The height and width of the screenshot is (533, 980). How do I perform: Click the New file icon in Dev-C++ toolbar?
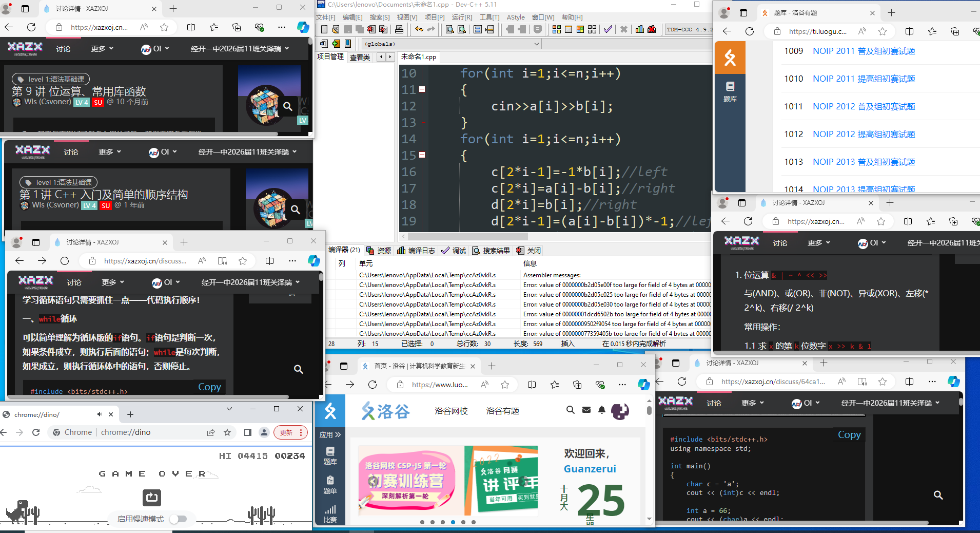pos(324,29)
